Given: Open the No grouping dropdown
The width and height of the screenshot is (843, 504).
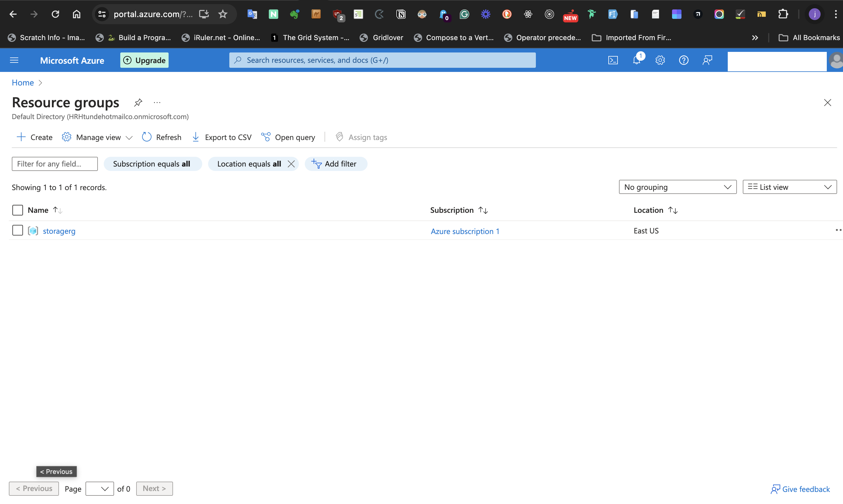Looking at the screenshot, I should click(677, 187).
